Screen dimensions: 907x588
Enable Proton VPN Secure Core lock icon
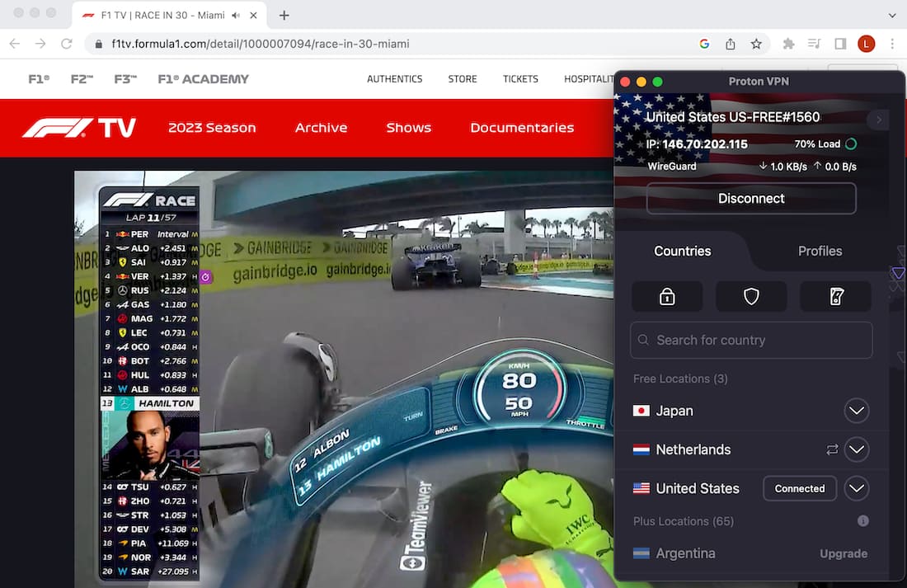click(x=667, y=297)
